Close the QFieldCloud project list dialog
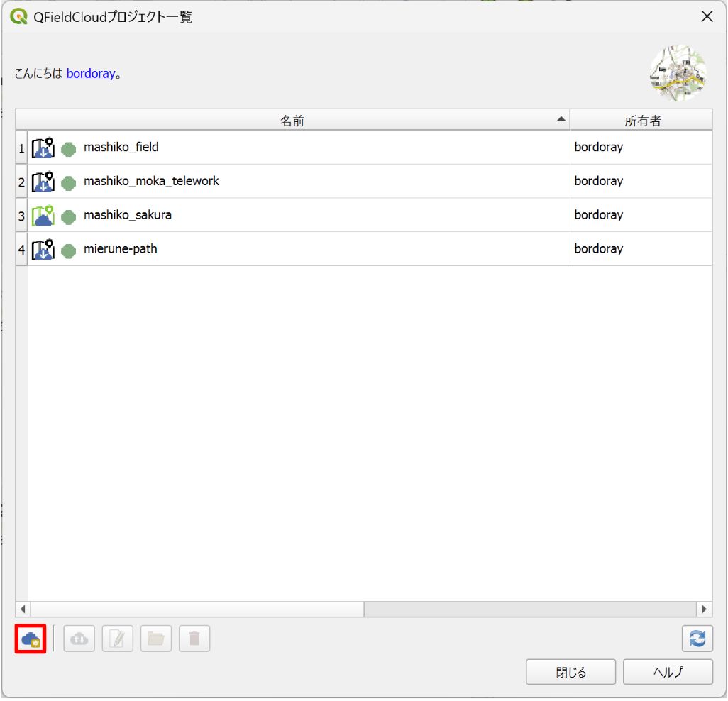This screenshot has height=701, width=728. point(707,17)
